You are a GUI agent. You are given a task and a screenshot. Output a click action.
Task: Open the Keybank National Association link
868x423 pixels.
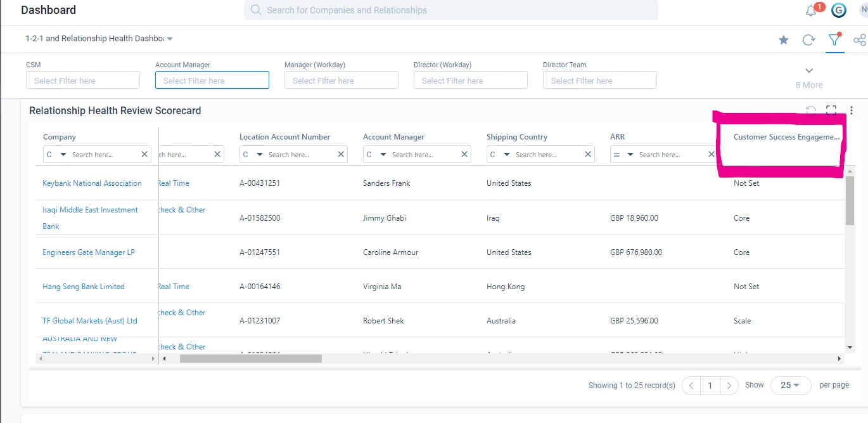pos(92,183)
